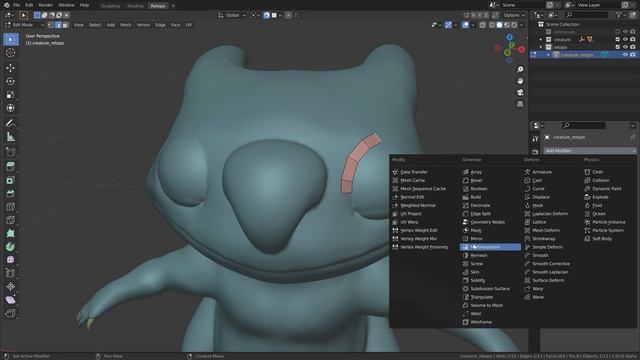Select the Move tool
The image size is (640, 360).
click(11, 68)
